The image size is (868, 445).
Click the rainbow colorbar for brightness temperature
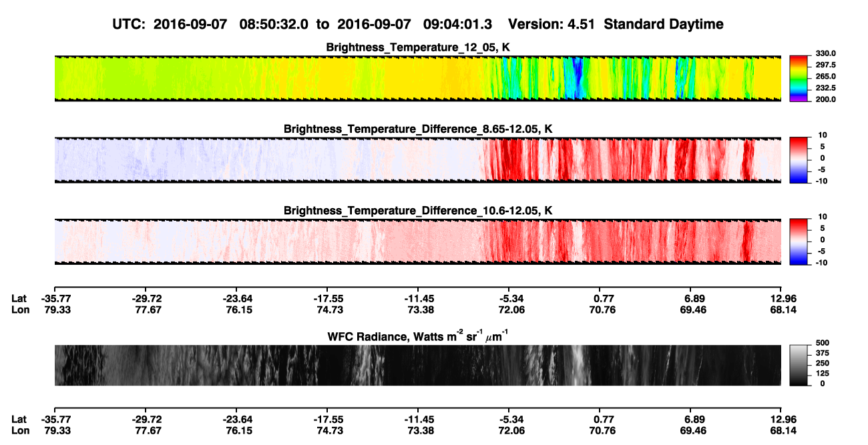coord(798,76)
